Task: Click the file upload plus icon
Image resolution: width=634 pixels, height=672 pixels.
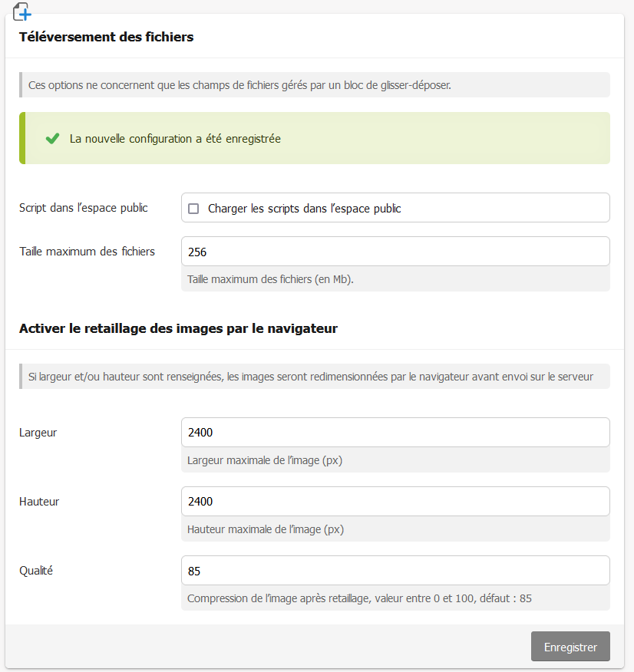Action: click(x=23, y=12)
